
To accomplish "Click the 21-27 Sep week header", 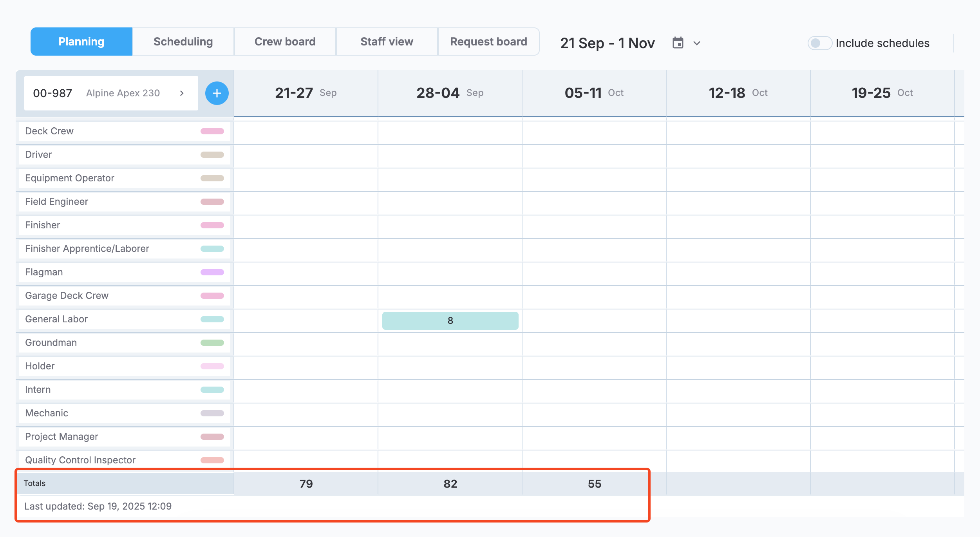I will point(306,93).
